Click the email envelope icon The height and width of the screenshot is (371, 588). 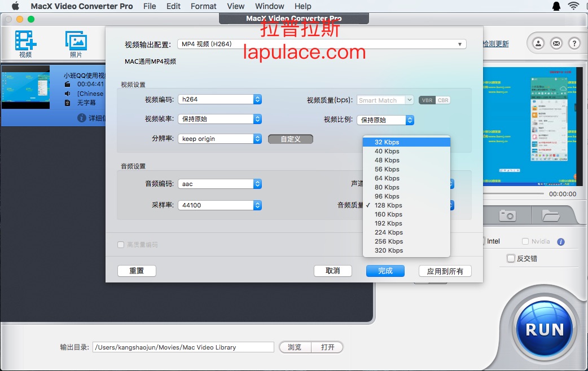pyautogui.click(x=556, y=43)
